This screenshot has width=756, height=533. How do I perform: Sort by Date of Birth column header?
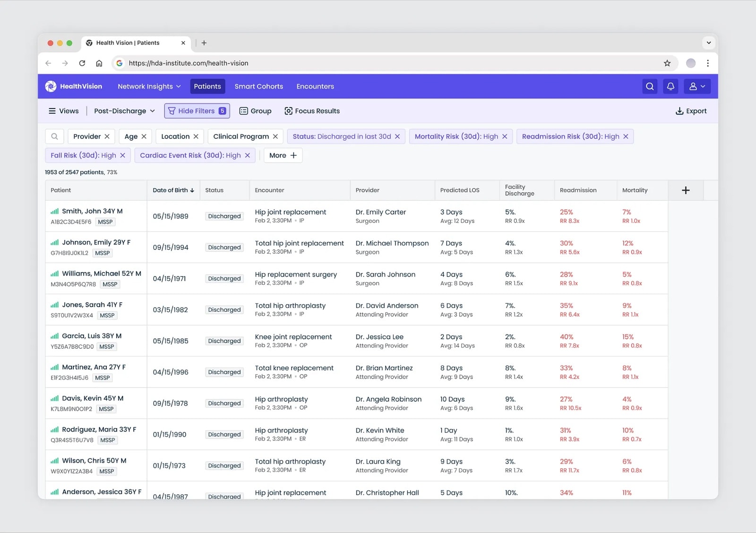tap(173, 190)
